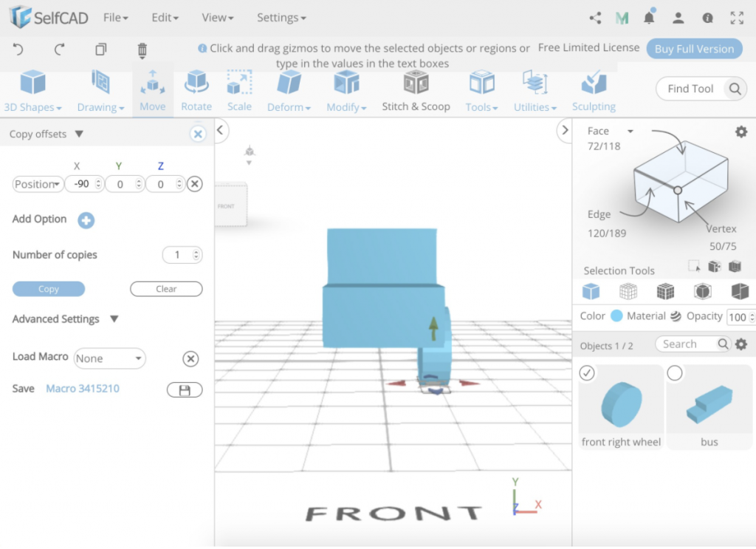This screenshot has height=549, width=756.
Task: Save the macro using the save icon
Action: tap(185, 389)
